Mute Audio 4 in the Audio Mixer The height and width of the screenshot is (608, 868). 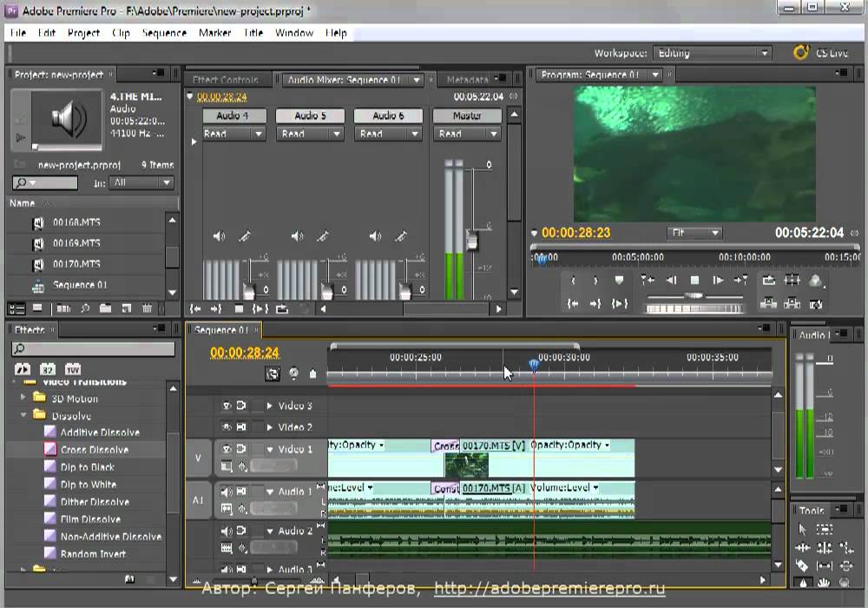(220, 236)
